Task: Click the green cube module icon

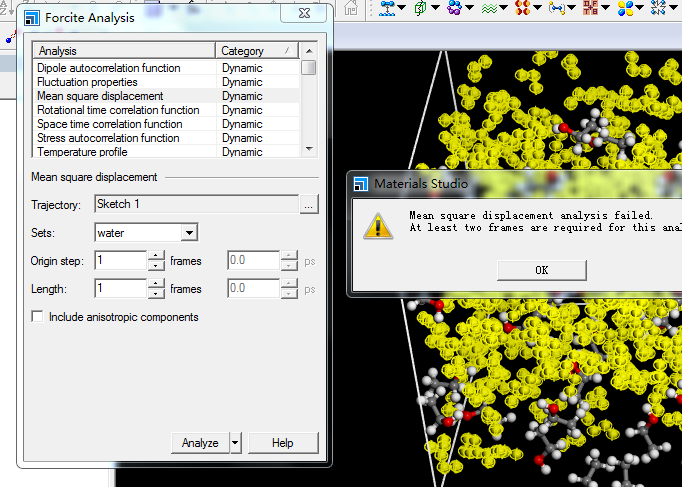Action: [420, 8]
